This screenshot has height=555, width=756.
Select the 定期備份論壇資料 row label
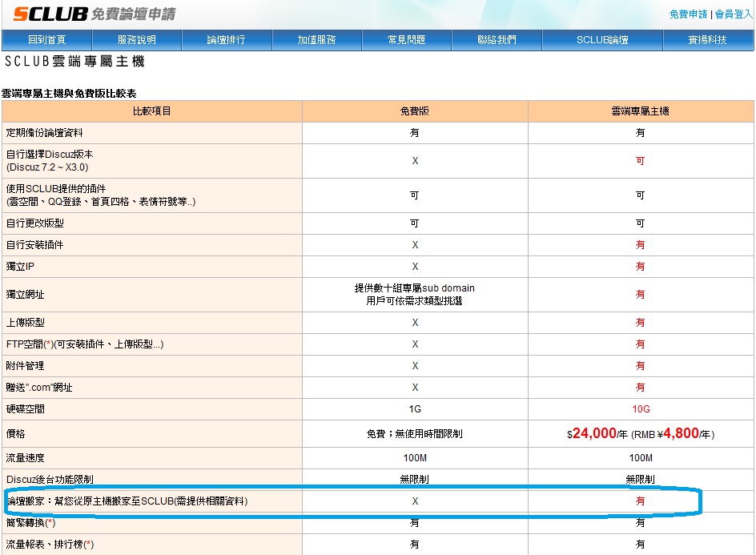click(44, 133)
